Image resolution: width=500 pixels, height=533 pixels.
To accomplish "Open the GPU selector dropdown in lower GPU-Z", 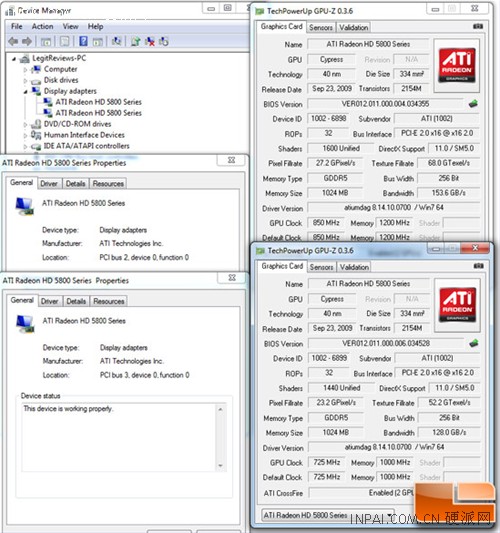I will tap(328, 515).
